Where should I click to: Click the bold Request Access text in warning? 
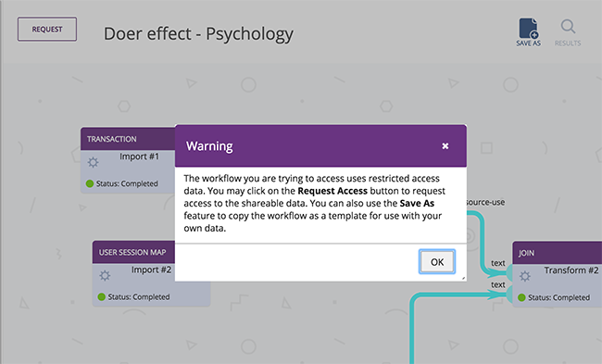point(332,191)
